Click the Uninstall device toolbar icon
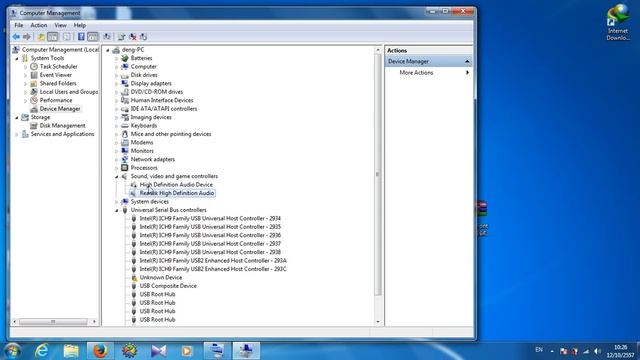This screenshot has height=360, width=640. tap(133, 37)
